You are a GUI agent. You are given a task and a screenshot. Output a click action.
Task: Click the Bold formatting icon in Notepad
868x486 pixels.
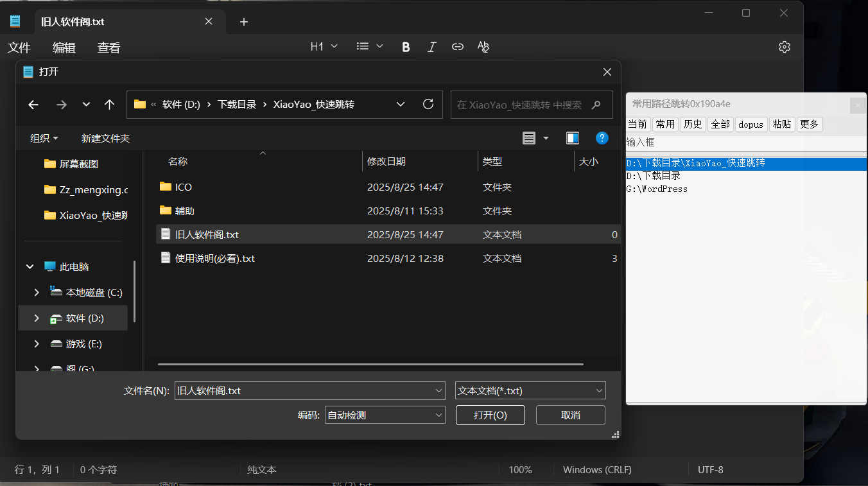click(406, 47)
